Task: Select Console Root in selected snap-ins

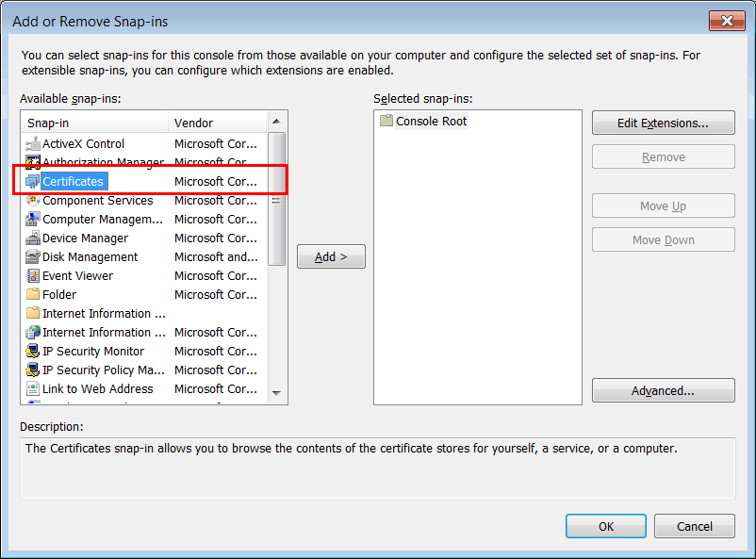Action: tap(431, 121)
